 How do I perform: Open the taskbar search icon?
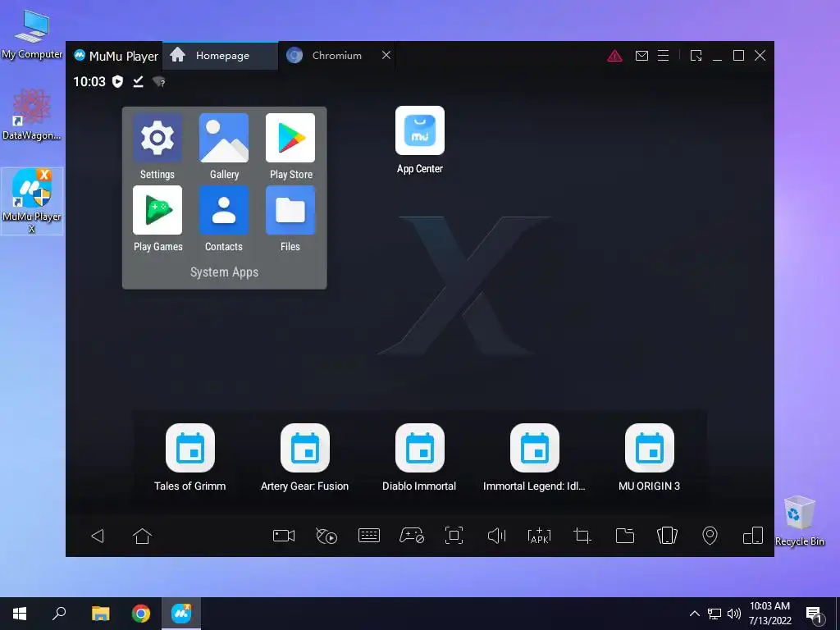click(59, 614)
